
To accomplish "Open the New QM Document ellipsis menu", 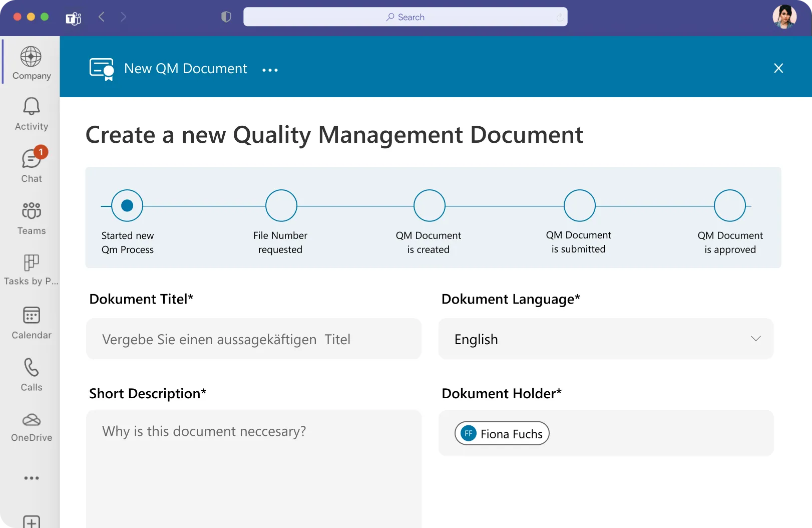I will tap(270, 69).
